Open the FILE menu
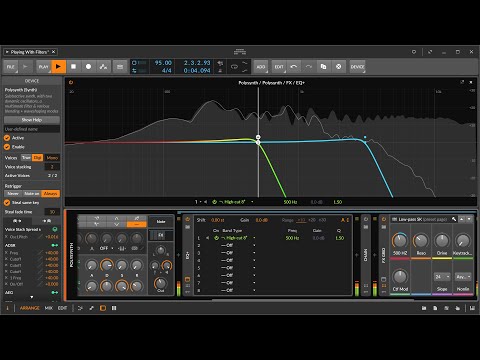This screenshot has height=360, width=480. (x=11, y=67)
